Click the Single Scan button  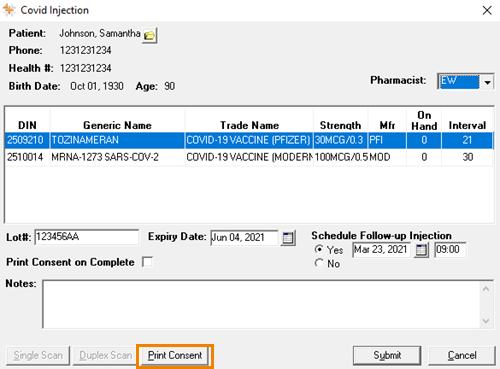38,355
